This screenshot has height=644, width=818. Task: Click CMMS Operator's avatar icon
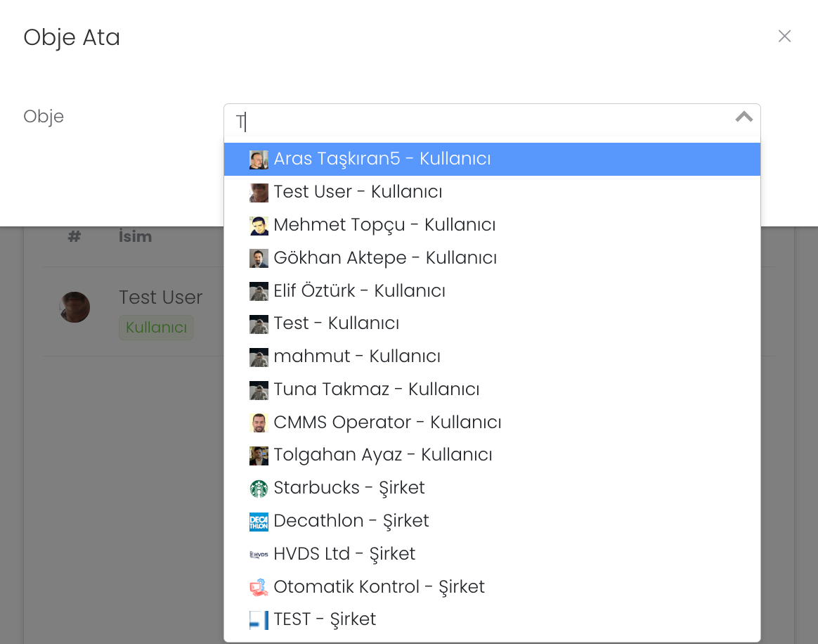pos(259,423)
